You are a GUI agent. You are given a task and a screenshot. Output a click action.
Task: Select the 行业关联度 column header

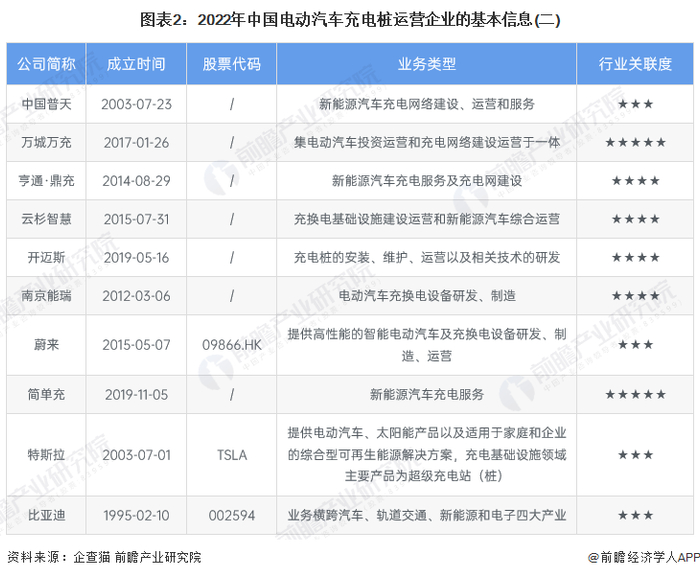[x=635, y=64]
